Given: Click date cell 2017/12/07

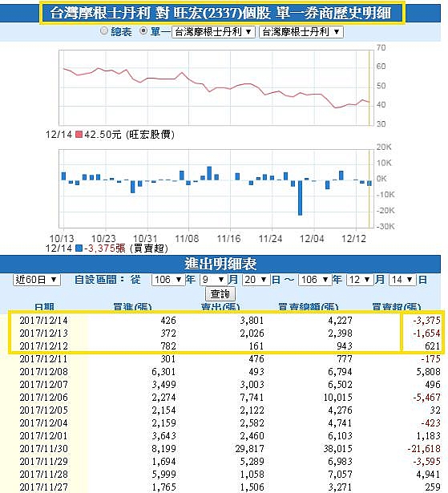Looking at the screenshot, I should point(44,385).
